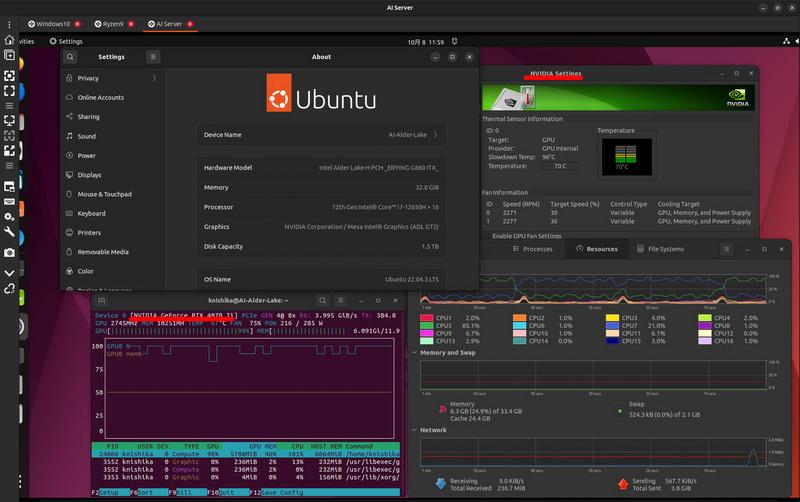Open Device Name row chevron
The image size is (800, 502).
435,135
